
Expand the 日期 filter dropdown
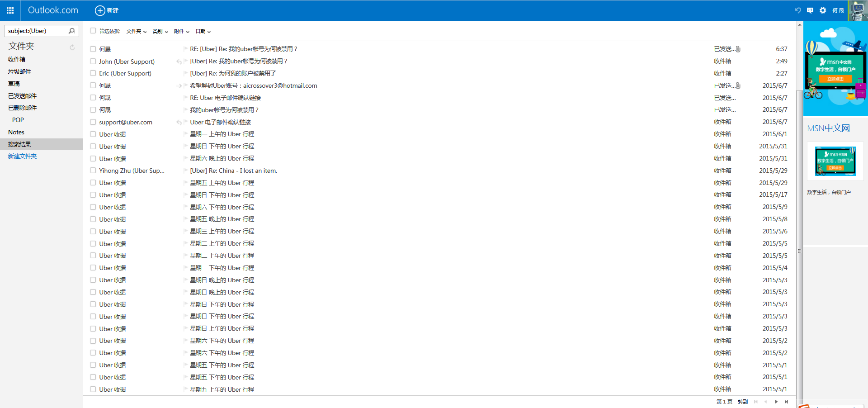[x=203, y=31]
